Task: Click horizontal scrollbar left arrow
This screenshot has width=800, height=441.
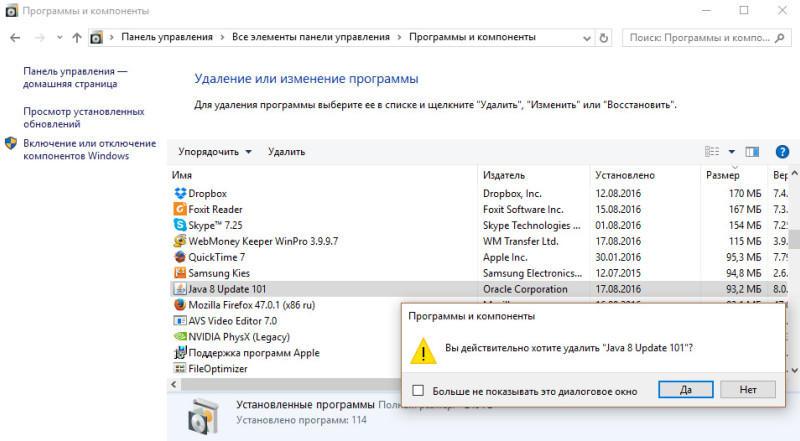Action: coord(173,384)
